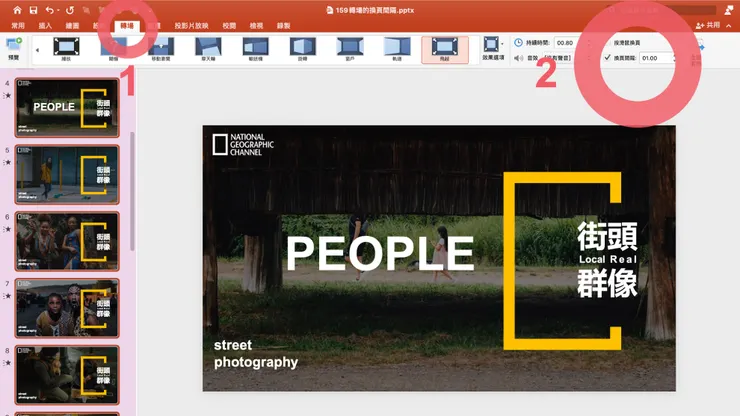
Task: Select the 轉場 transitions tab
Action: pyautogui.click(x=126, y=25)
